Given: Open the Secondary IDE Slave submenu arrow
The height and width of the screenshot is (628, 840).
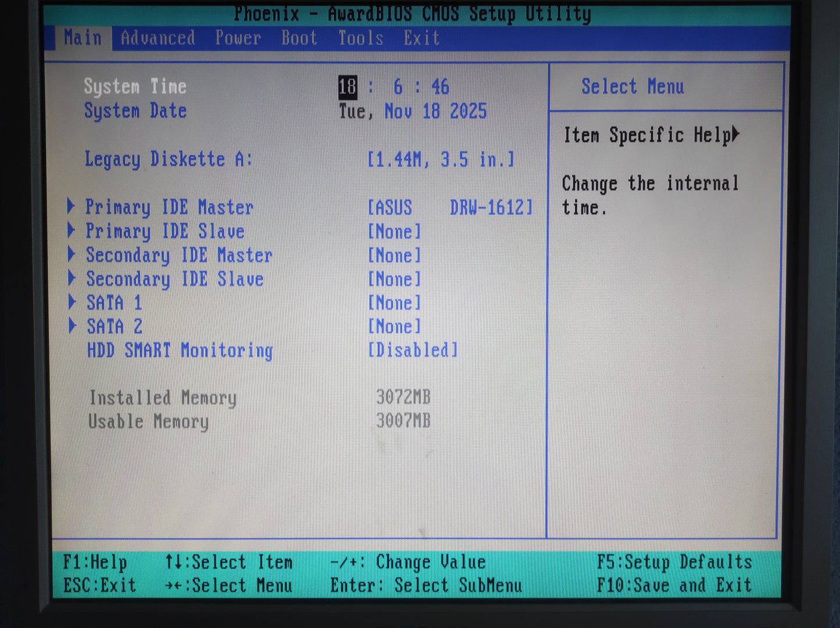Looking at the screenshot, I should [73, 279].
